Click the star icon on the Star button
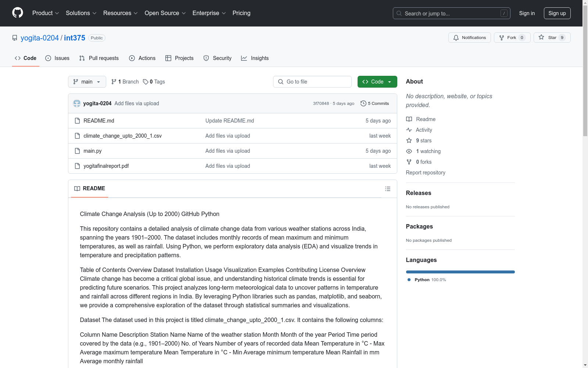The height and width of the screenshot is (368, 588). pyautogui.click(x=541, y=37)
